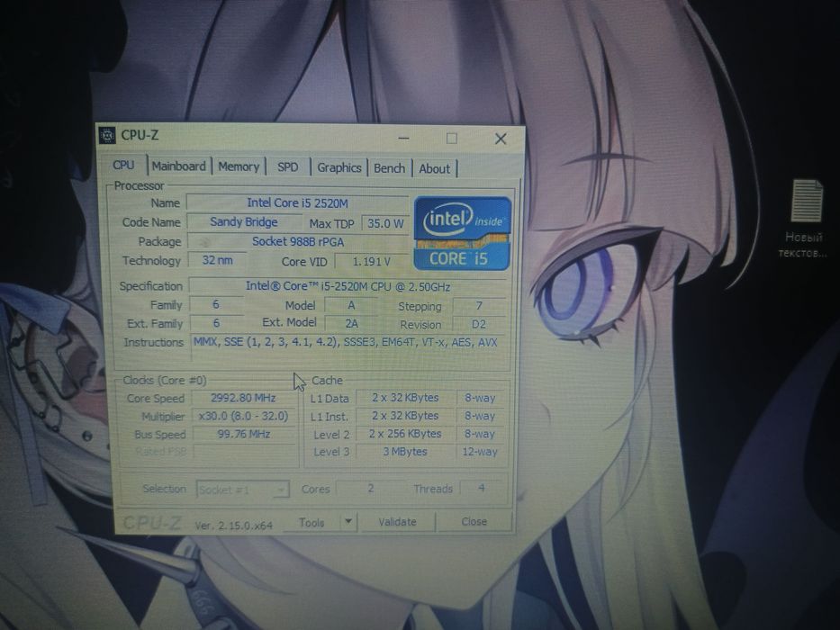Click the L1 Inst. value 2 x 32 KBytes
This screenshot has height=630, width=840.
click(x=405, y=416)
